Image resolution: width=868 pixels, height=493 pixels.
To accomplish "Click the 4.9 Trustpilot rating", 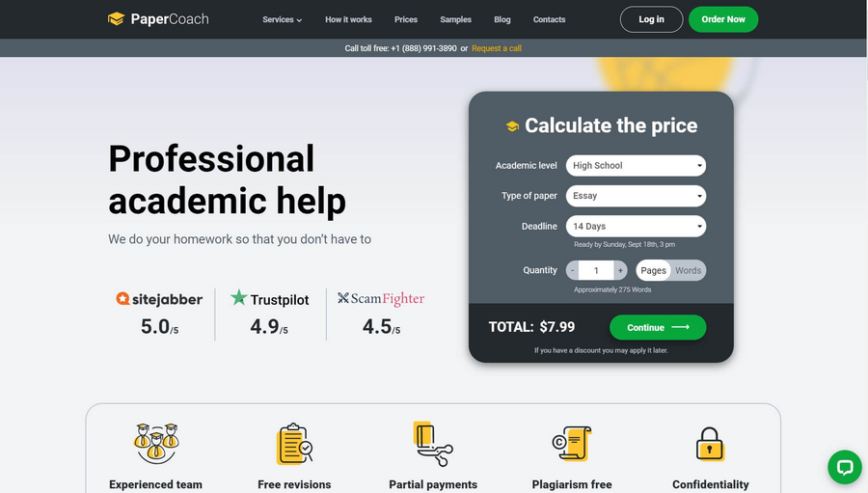I will [x=269, y=327].
